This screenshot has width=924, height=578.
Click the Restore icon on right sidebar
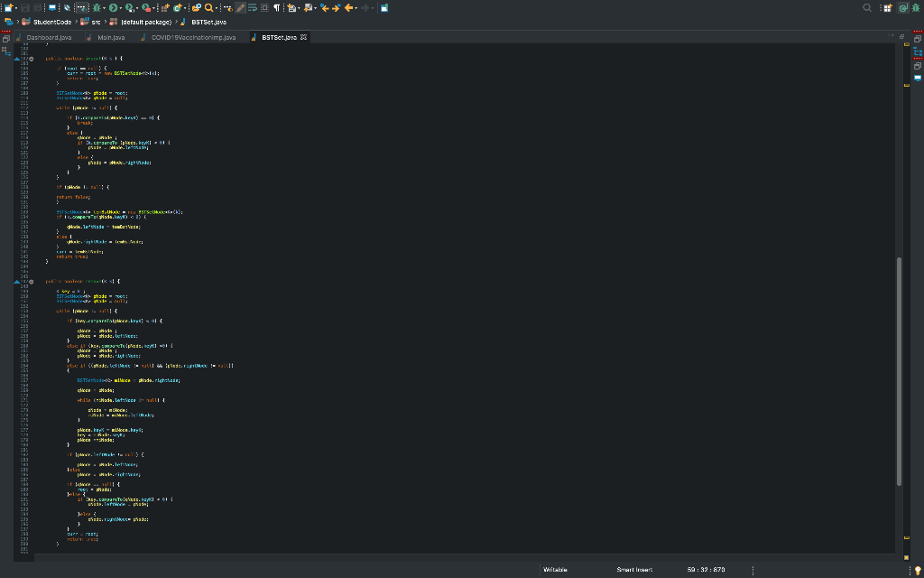point(918,38)
